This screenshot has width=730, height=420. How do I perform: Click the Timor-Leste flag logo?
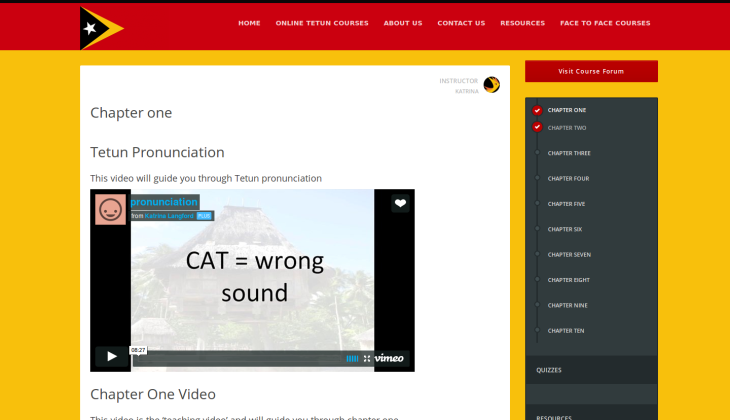101,28
